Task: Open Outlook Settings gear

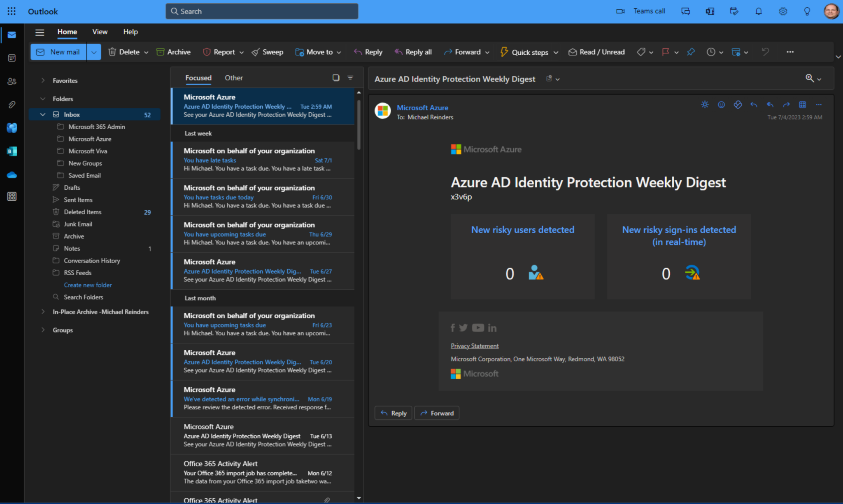Action: click(x=782, y=11)
